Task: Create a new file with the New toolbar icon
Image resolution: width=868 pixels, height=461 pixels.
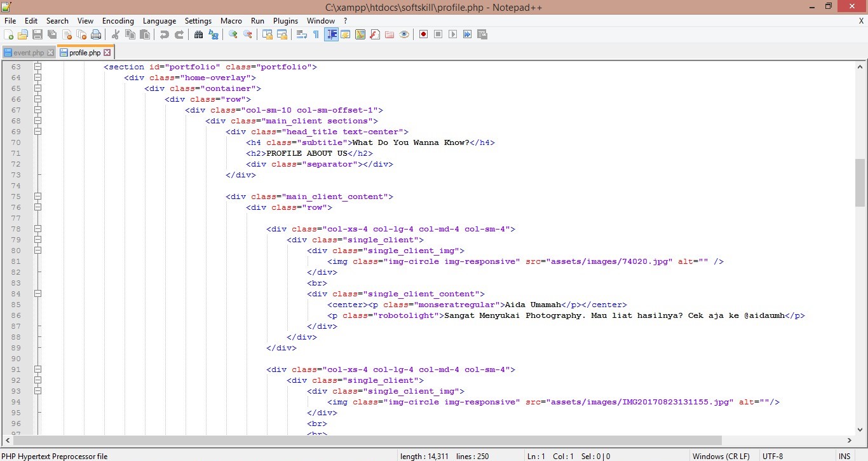Action: click(x=8, y=34)
